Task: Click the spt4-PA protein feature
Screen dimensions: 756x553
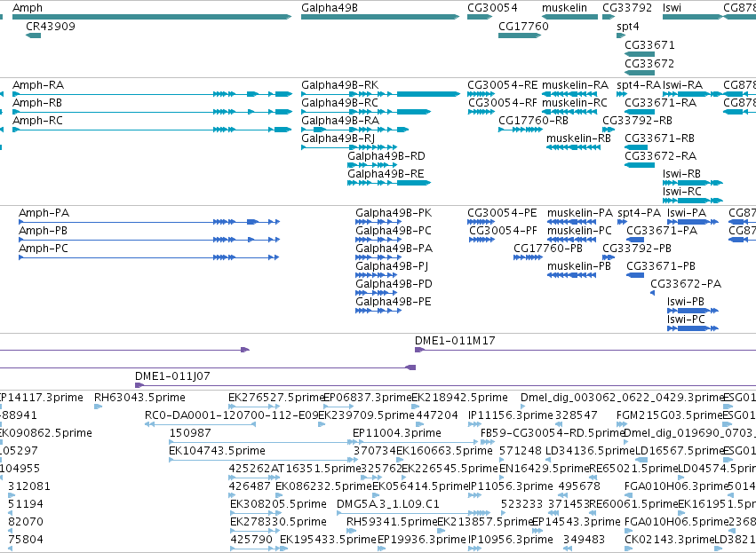Action: 622,222
